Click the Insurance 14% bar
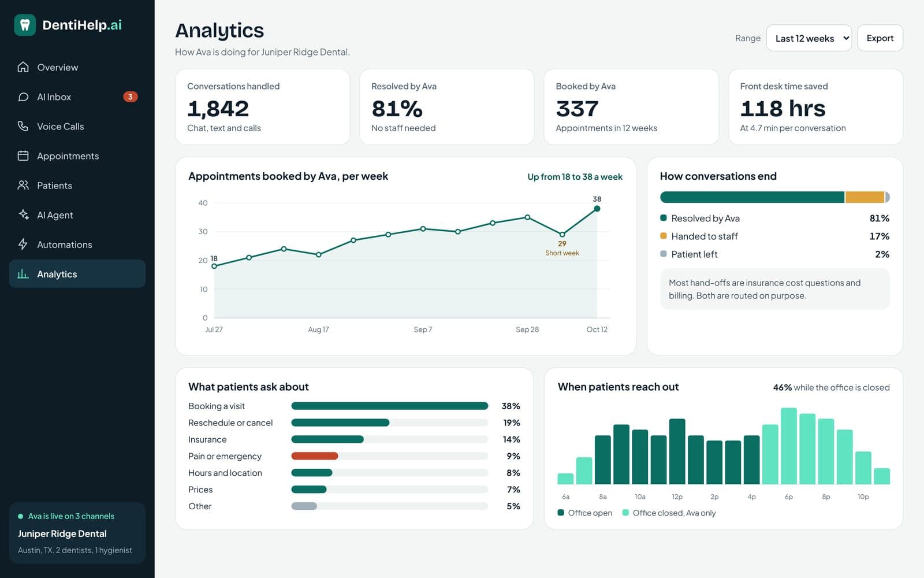 [327, 439]
